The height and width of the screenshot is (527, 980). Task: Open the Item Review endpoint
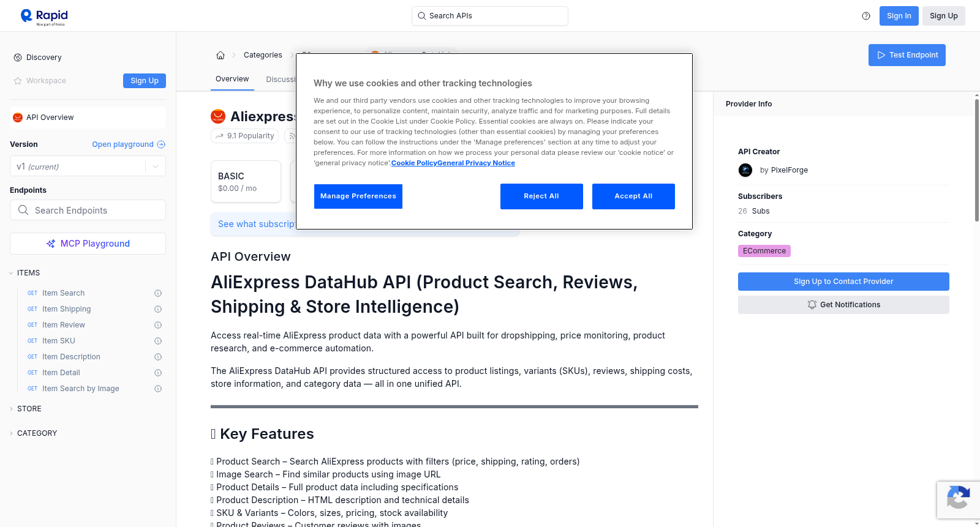pyautogui.click(x=64, y=325)
